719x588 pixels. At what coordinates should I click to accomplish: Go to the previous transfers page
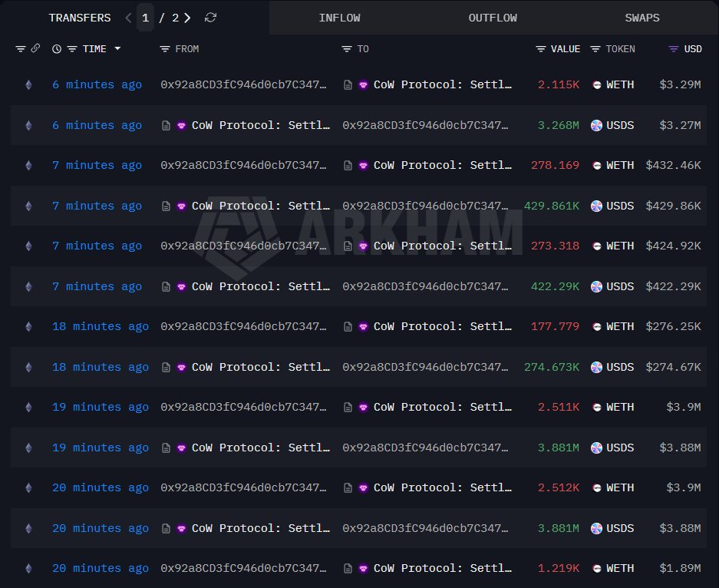coord(128,18)
